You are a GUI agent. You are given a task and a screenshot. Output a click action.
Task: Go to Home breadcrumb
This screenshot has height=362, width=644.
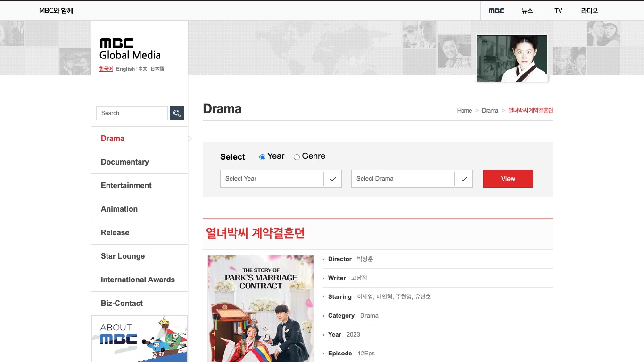coord(464,110)
